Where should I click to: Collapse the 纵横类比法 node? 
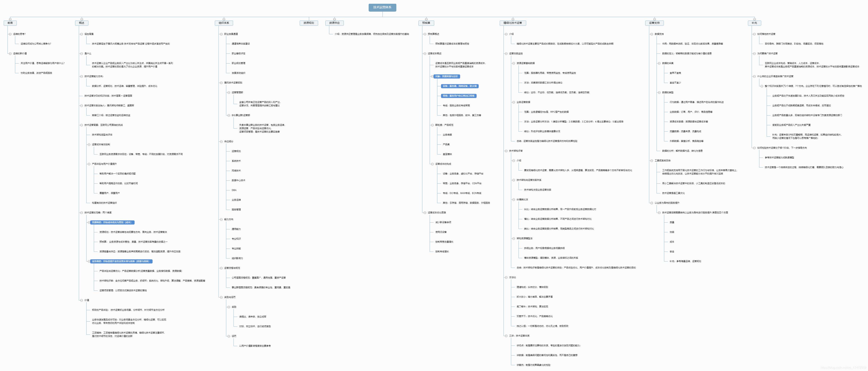click(x=514, y=200)
